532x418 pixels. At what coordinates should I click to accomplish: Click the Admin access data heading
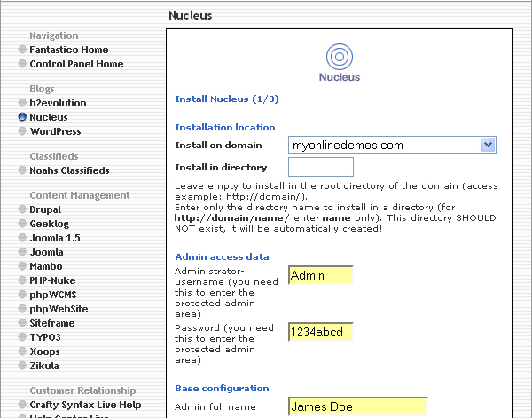[222, 257]
